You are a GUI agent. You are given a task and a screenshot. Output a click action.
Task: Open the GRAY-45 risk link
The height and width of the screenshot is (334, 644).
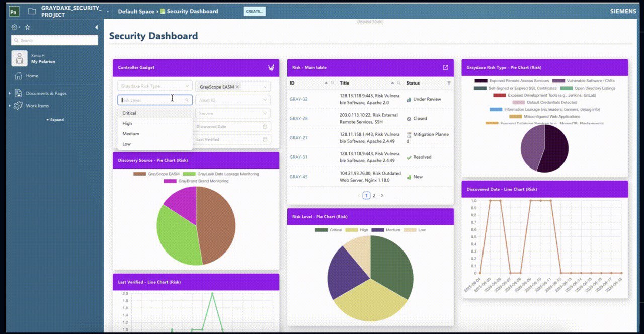298,177
